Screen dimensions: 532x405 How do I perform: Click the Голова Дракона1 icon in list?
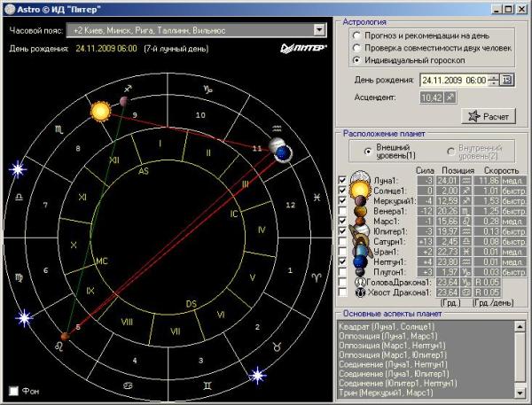[360, 282]
